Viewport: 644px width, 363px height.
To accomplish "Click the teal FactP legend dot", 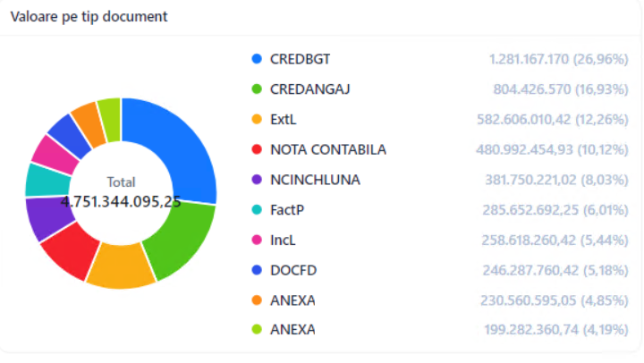I will (x=257, y=210).
